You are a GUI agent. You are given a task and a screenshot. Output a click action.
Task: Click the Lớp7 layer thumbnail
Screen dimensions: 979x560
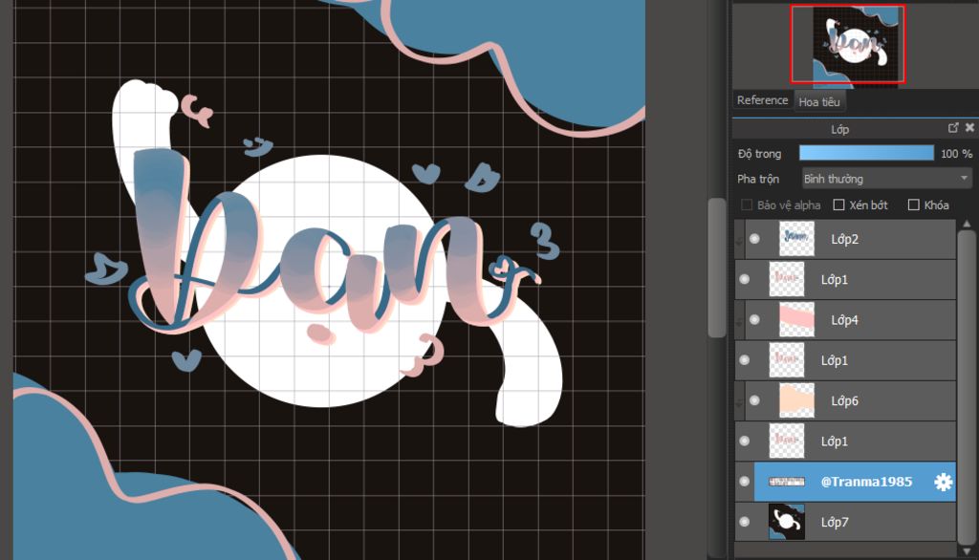tap(787, 522)
